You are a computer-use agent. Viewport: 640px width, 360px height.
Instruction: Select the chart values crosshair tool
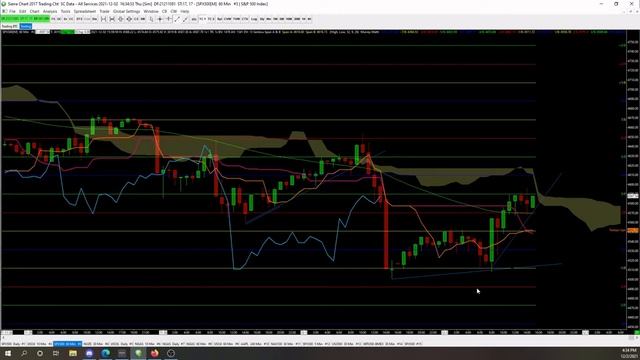tap(160, 19)
